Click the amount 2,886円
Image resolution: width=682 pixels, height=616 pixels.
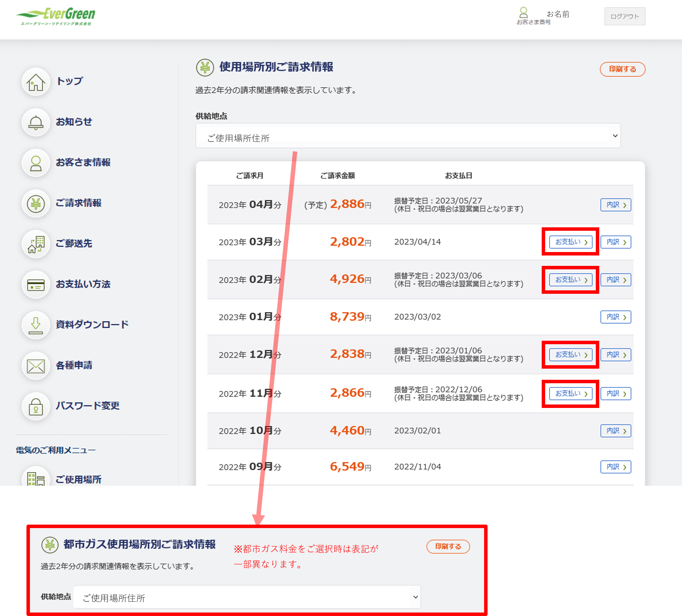click(x=351, y=204)
